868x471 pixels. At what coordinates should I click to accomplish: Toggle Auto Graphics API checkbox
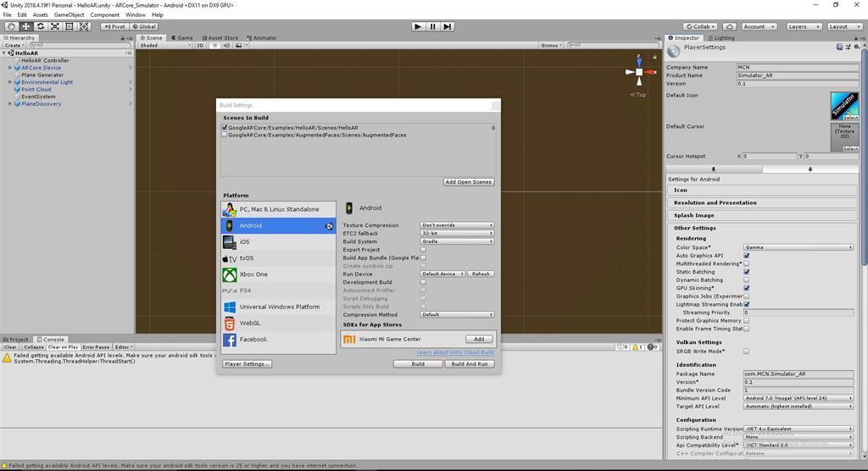(746, 256)
